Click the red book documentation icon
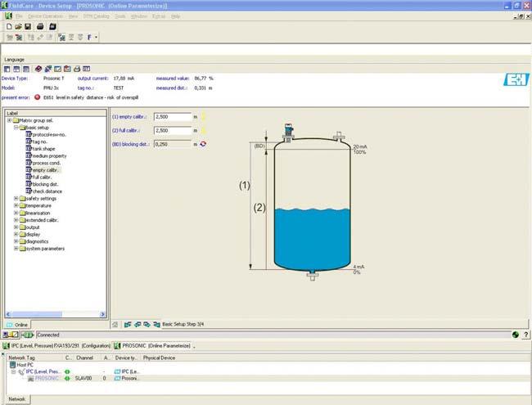Image resolution: width=532 pixels, height=405 pixels. point(38,69)
